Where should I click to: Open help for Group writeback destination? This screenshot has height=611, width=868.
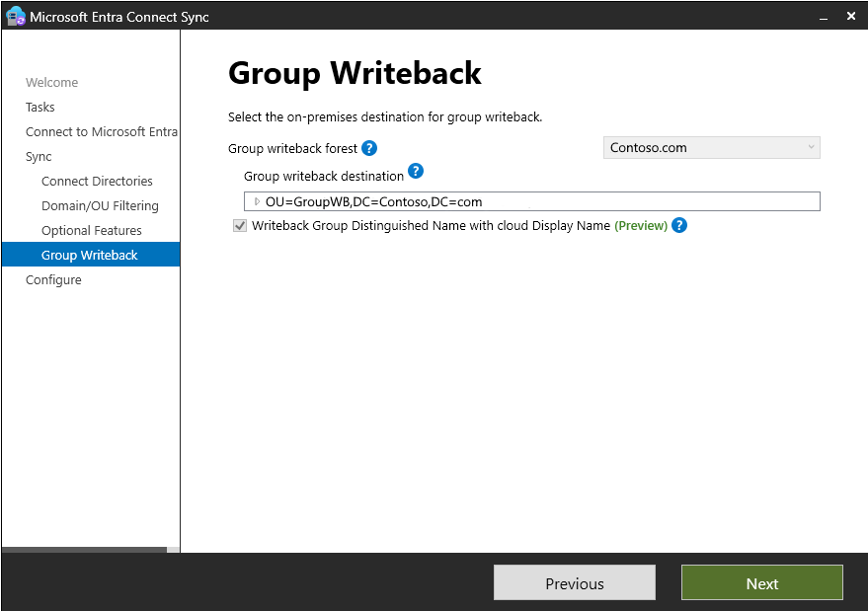tap(416, 171)
